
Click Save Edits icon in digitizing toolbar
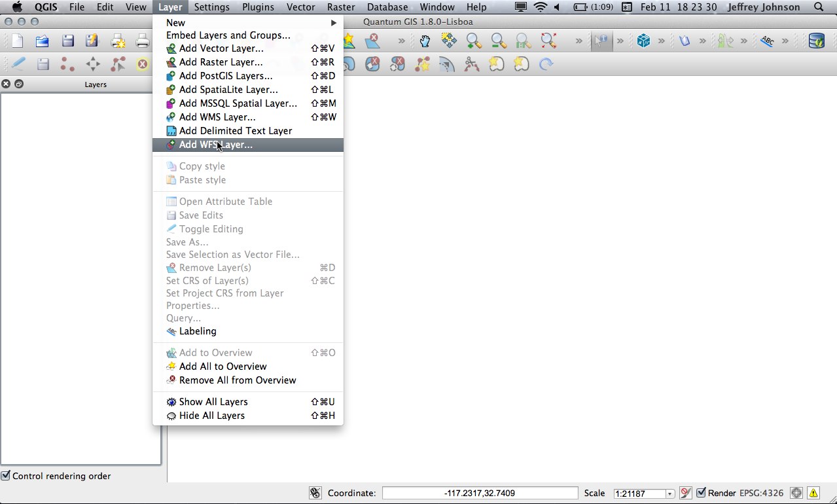tap(43, 64)
